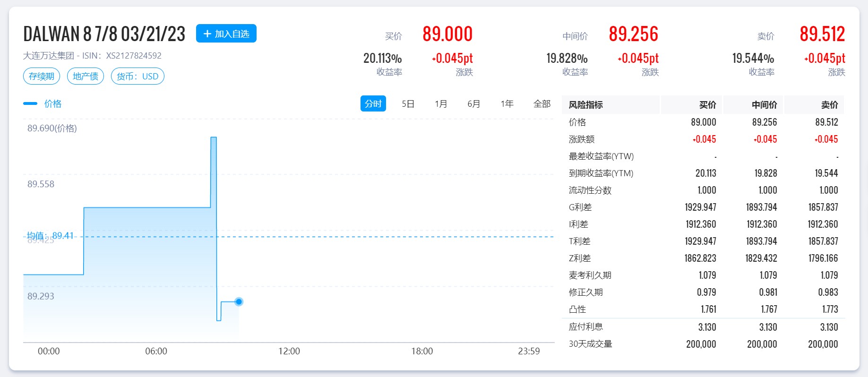
Task: Click the mid yield 19.828%
Action: [x=567, y=58]
